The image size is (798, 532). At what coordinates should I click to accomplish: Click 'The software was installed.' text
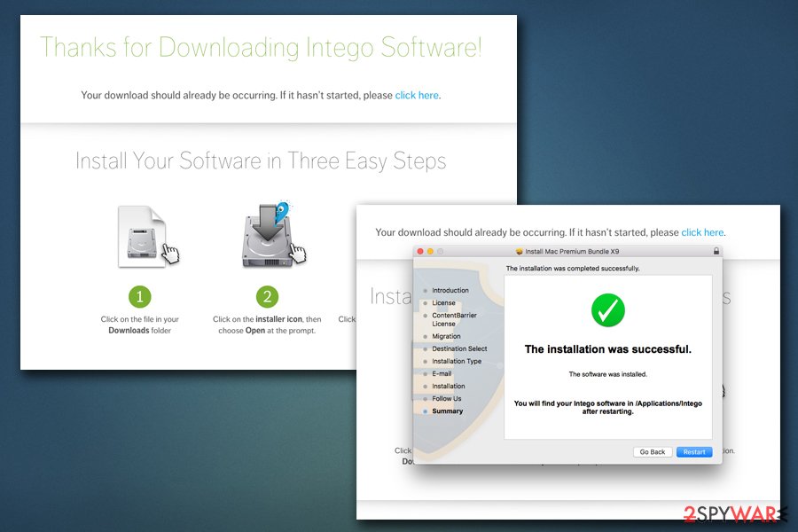(x=608, y=374)
